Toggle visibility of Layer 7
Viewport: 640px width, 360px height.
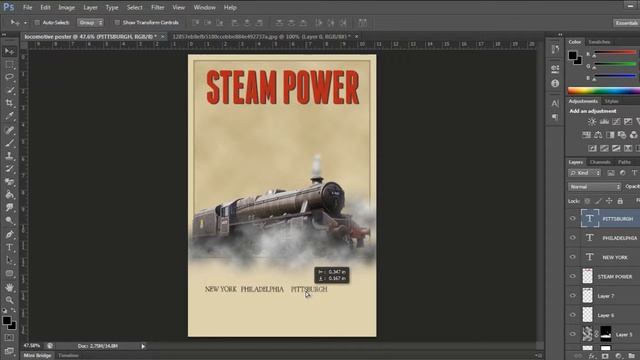pos(572,296)
